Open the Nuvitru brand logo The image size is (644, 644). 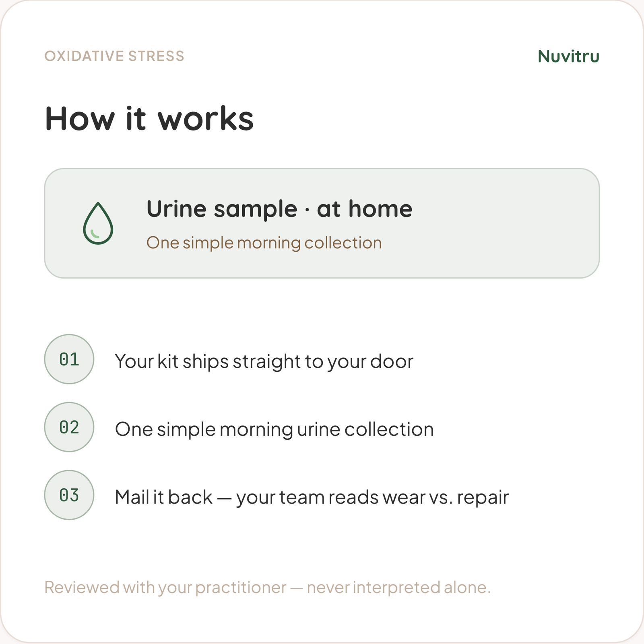[x=568, y=56]
